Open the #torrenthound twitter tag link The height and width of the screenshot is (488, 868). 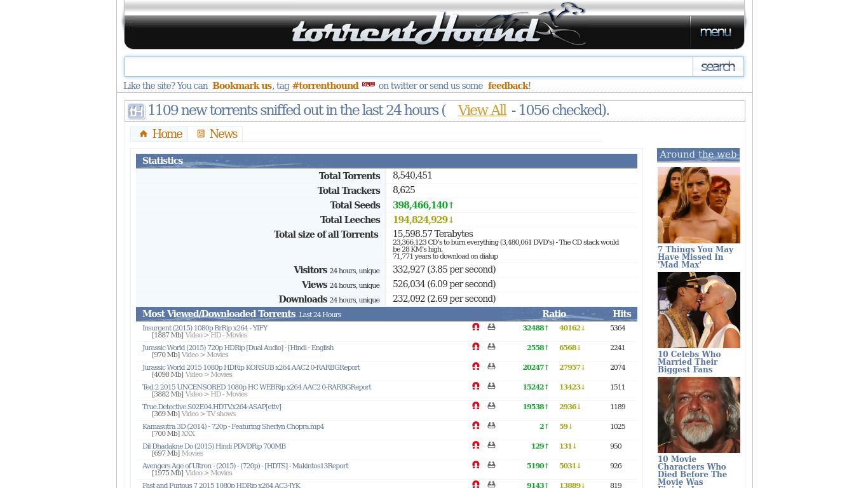(325, 86)
